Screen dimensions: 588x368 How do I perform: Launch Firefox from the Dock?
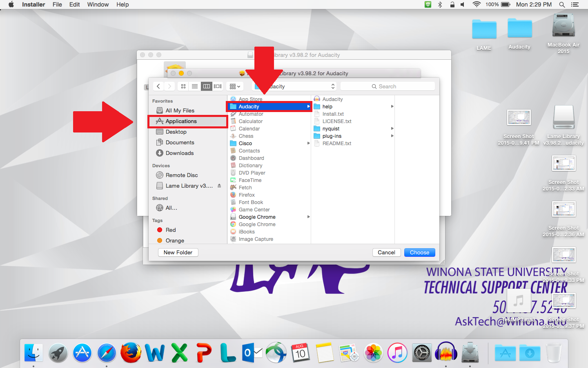(131, 352)
